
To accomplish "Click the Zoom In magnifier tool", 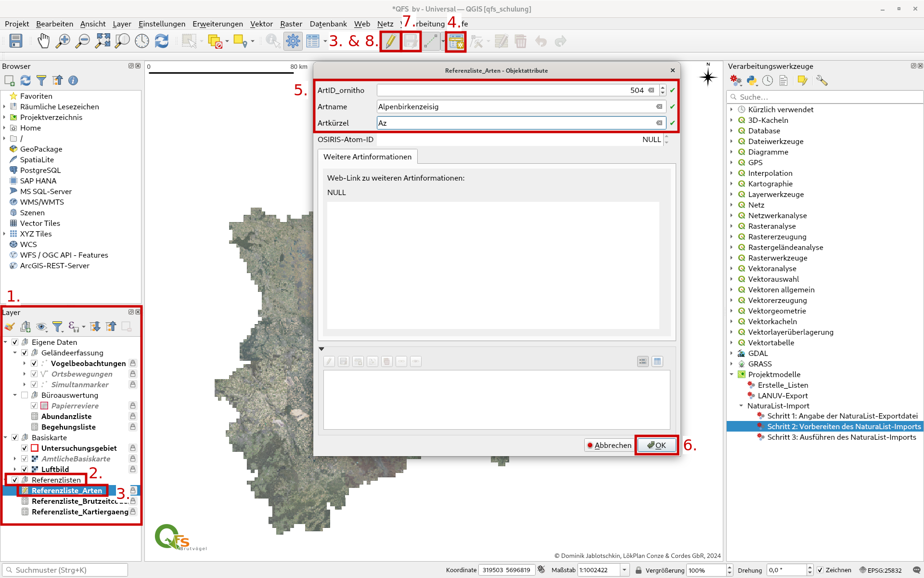I will pos(63,41).
